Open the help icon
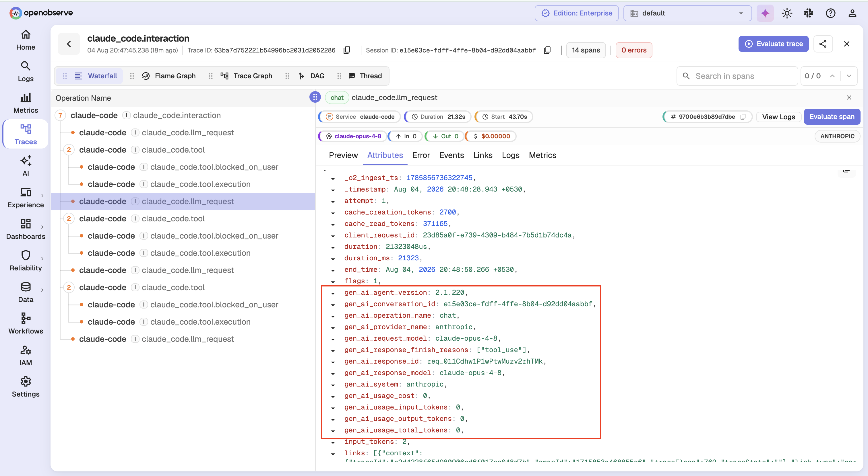Screen dimensions: 868x476 pos(830,13)
